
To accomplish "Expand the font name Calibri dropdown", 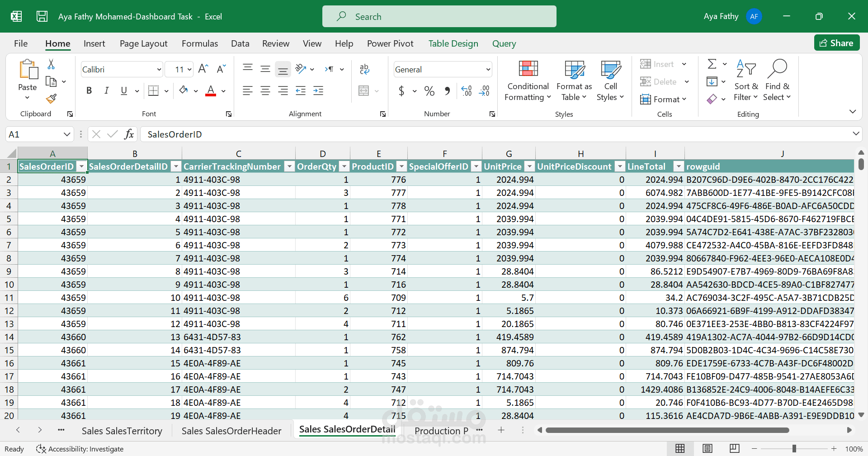I will (159, 69).
